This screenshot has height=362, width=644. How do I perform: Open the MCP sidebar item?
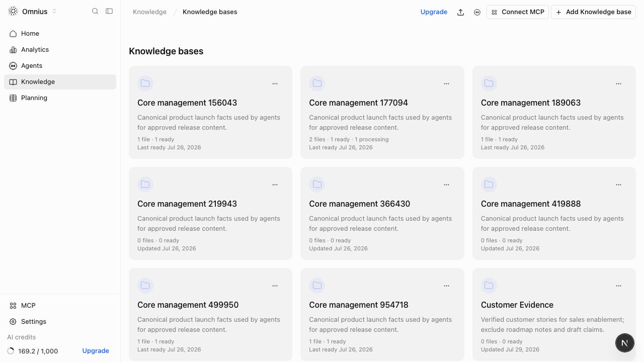pyautogui.click(x=60, y=305)
